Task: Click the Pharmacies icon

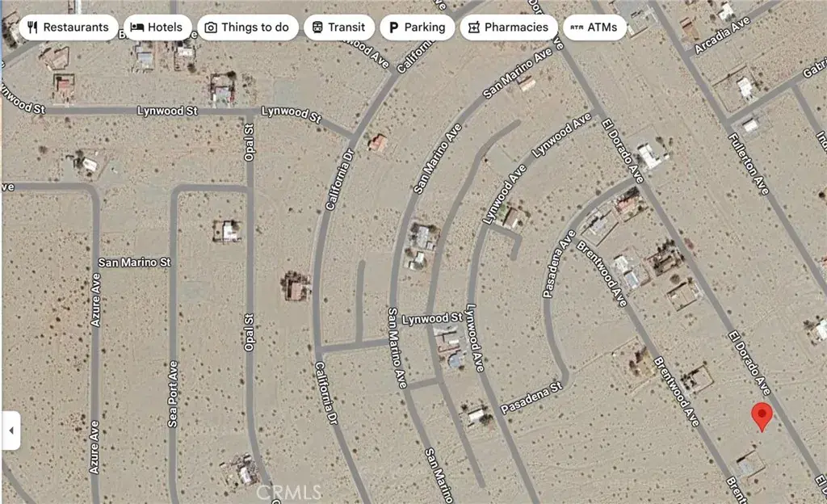Action: tap(473, 27)
